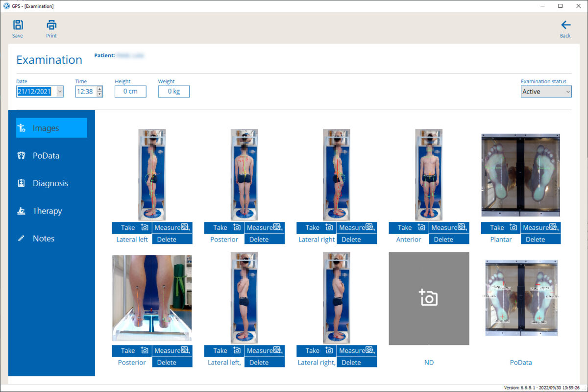Viewport: 588px width, 392px height.
Task: Open the PoData section in the sidebar
Action: (46, 156)
